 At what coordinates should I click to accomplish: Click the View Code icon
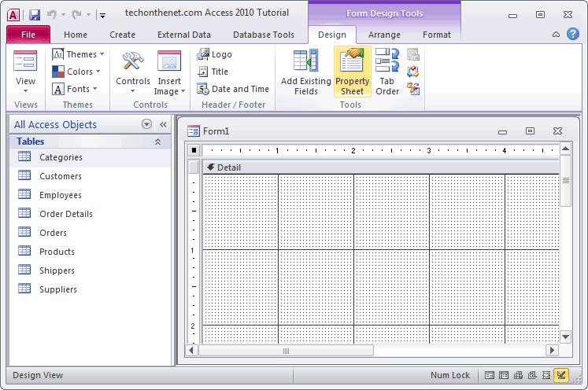[x=413, y=72]
